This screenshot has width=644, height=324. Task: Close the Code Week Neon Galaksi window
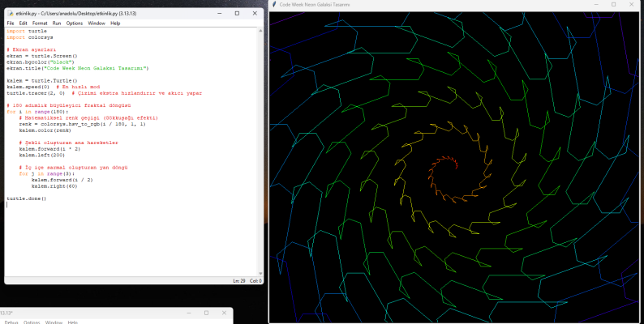632,5
